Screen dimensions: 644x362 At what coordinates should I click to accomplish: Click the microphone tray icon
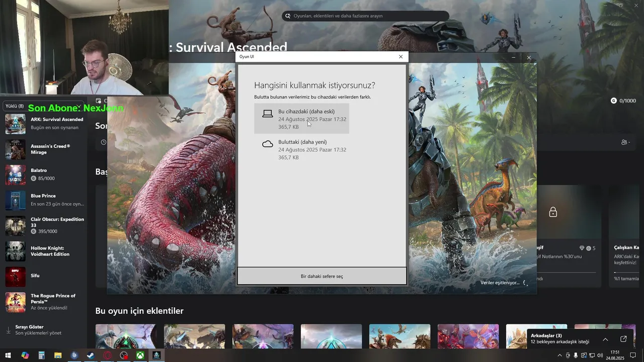click(576, 355)
